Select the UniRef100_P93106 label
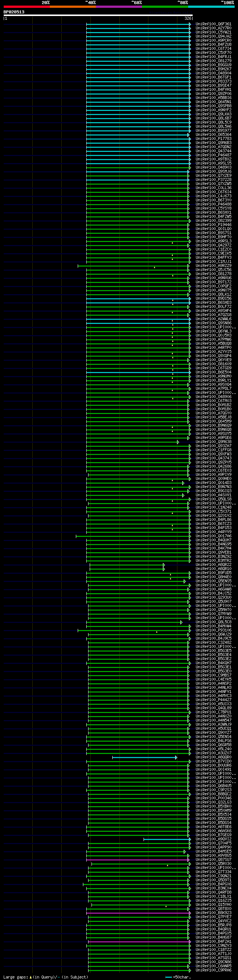Viewport: 238px width, 980px height. (213, 630)
